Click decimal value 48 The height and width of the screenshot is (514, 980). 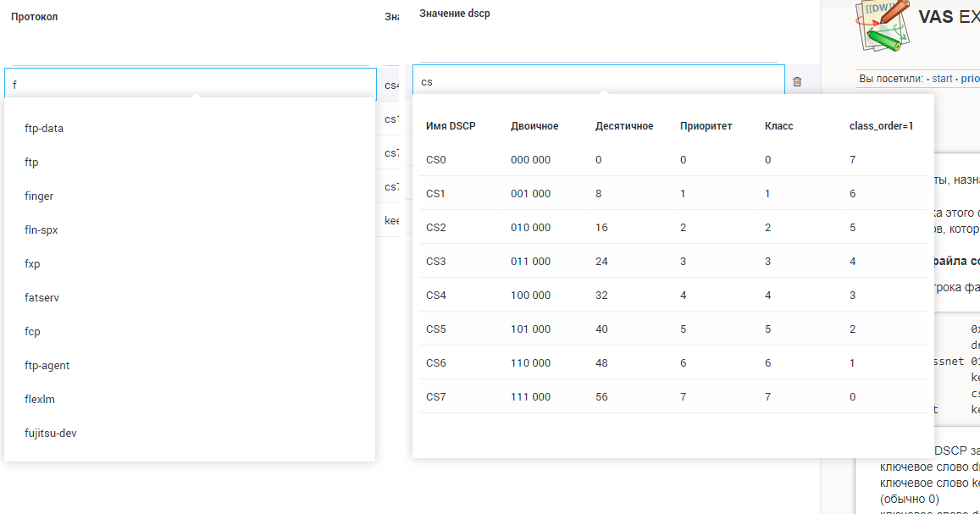[x=601, y=363]
